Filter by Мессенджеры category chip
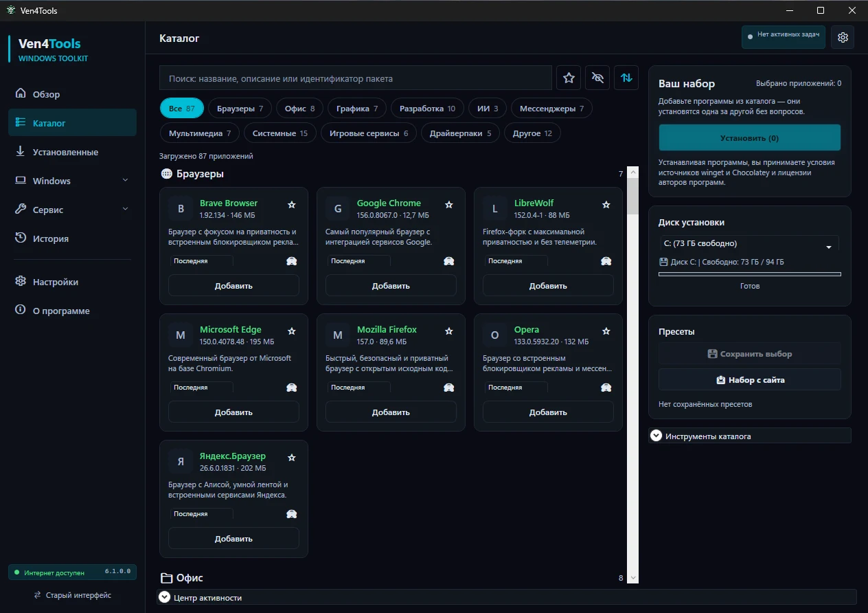This screenshot has width=868, height=613. [x=551, y=109]
